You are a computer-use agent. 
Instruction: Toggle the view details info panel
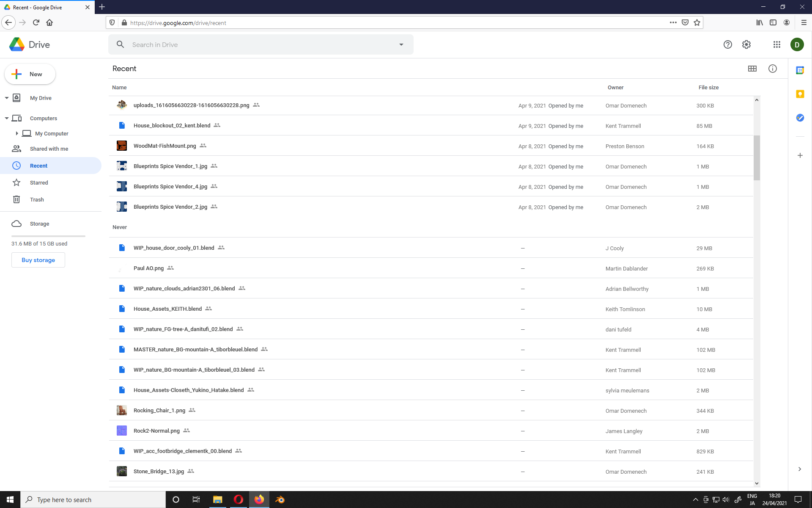tap(772, 69)
